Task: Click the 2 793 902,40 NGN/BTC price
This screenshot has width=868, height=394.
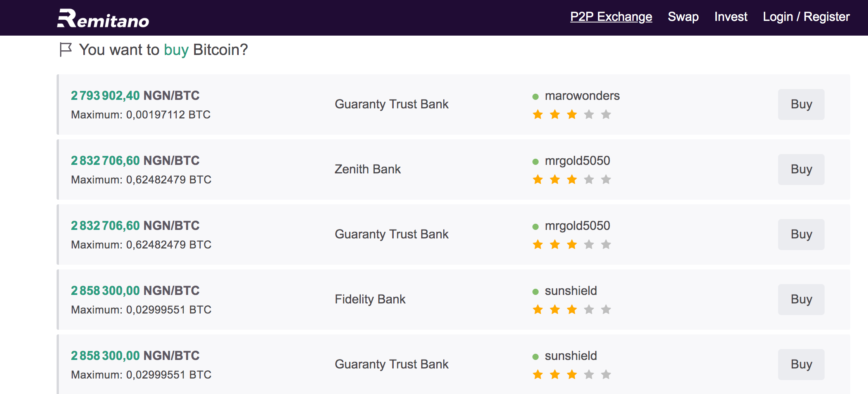Action: (135, 95)
